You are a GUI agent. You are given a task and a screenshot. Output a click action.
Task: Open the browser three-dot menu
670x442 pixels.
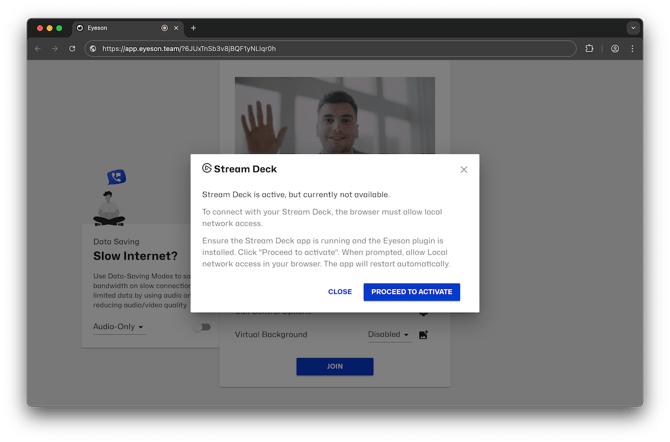pyautogui.click(x=632, y=49)
